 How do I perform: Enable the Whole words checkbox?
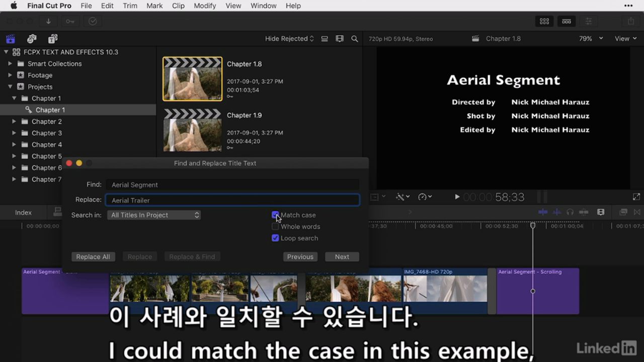point(275,226)
